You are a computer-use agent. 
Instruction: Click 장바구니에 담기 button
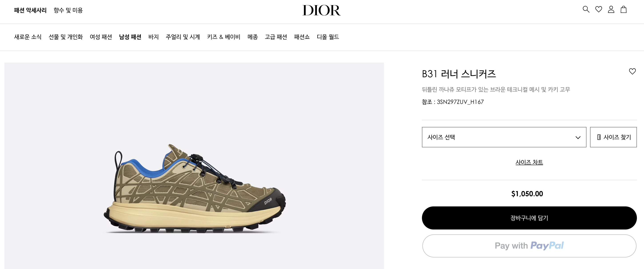[x=529, y=218]
